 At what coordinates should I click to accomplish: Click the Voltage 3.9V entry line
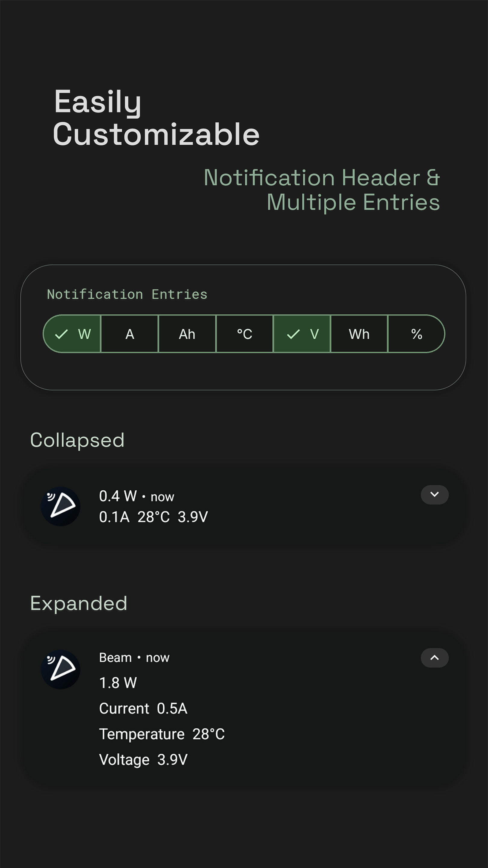(143, 760)
